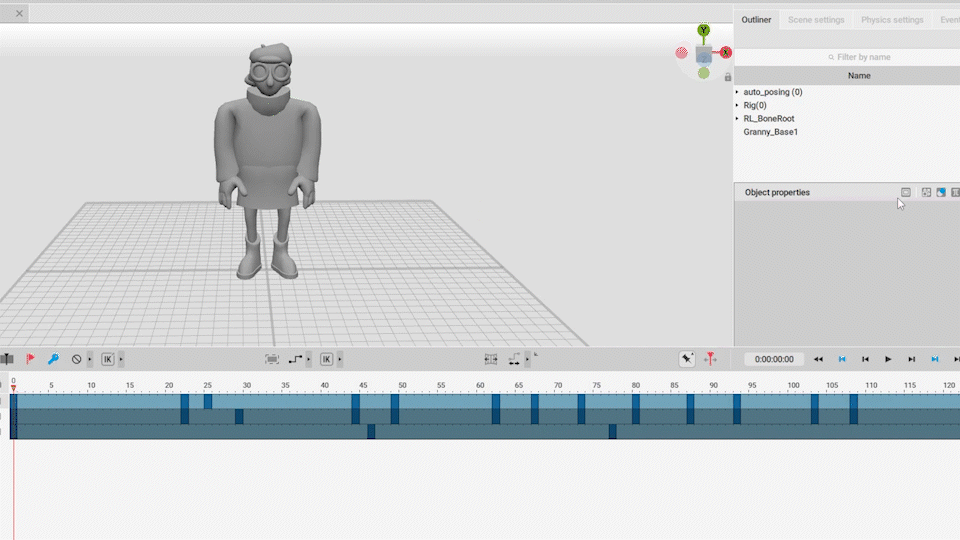This screenshot has width=960, height=540.
Task: Open the Physics settings tab
Action: tap(892, 20)
